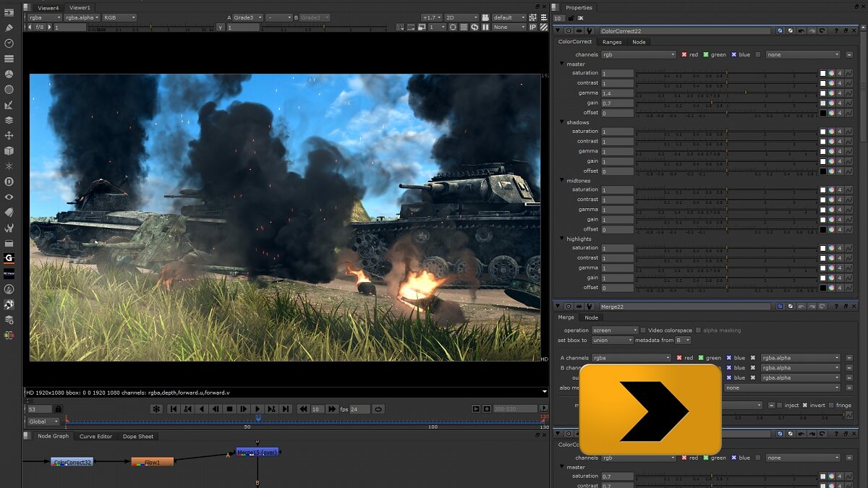Click the stop playback button

[229, 409]
